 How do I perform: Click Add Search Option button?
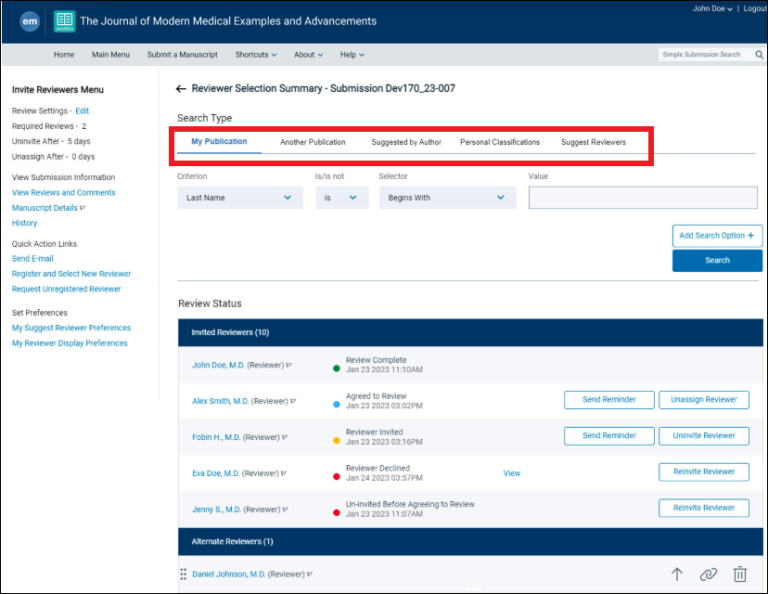pyautogui.click(x=717, y=236)
